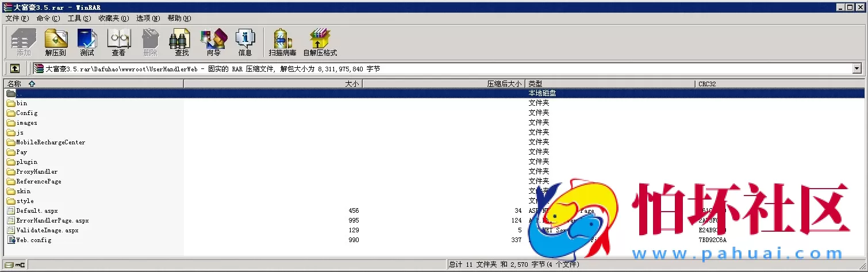Image resolution: width=868 pixels, height=272 pixels.
Task: Expand the address path dropdown arrow
Action: (x=857, y=68)
